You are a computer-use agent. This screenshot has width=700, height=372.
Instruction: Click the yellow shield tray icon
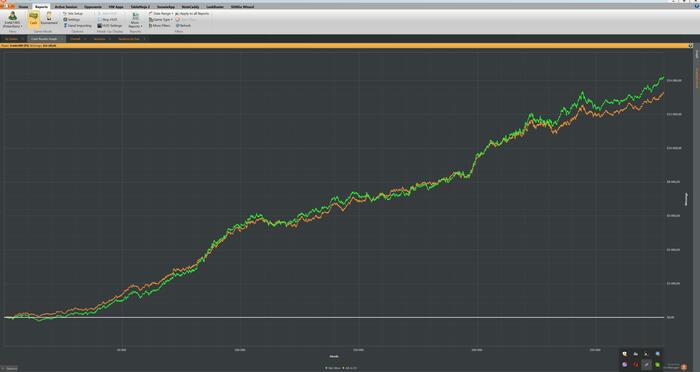[625, 354]
